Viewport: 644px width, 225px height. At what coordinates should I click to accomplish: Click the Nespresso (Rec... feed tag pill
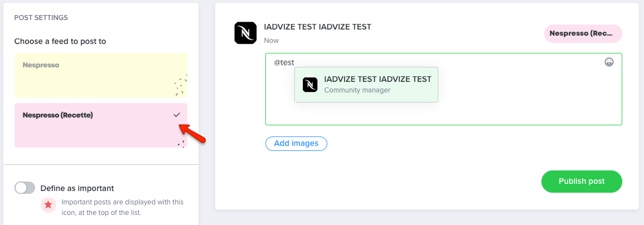pyautogui.click(x=583, y=33)
